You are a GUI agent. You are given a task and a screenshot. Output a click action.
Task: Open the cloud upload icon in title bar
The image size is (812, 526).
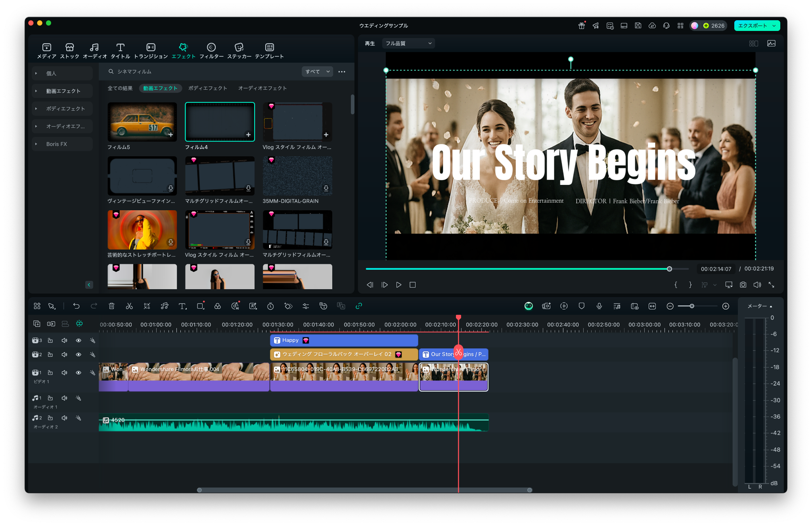[652, 25]
